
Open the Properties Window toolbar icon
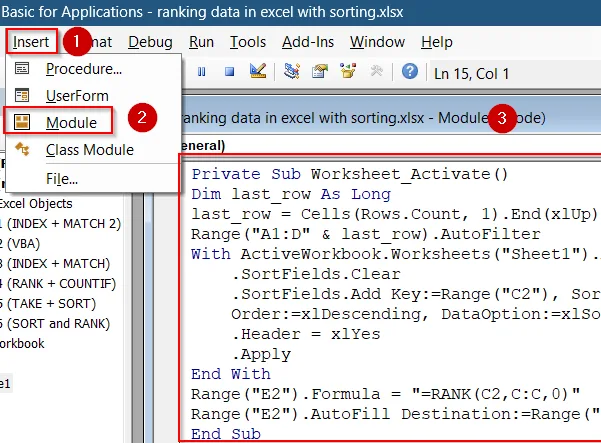[320, 71]
